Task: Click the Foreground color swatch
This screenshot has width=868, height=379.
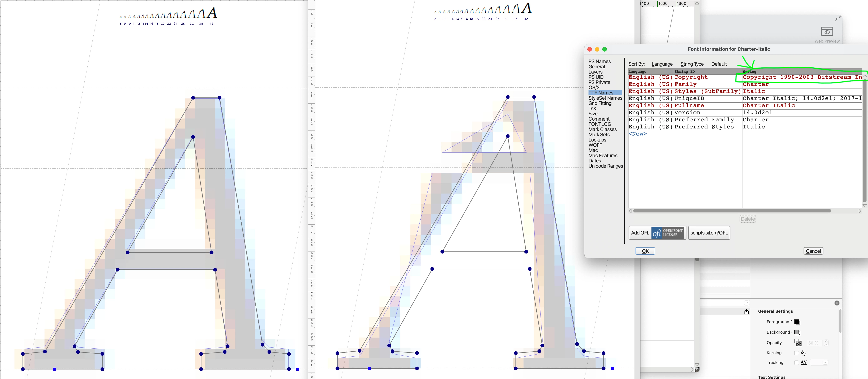Action: tap(797, 322)
